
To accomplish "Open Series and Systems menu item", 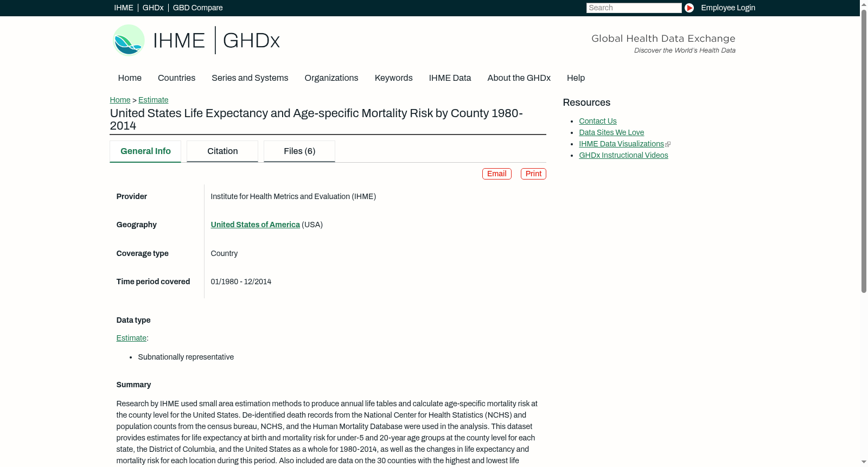I will pyautogui.click(x=250, y=78).
